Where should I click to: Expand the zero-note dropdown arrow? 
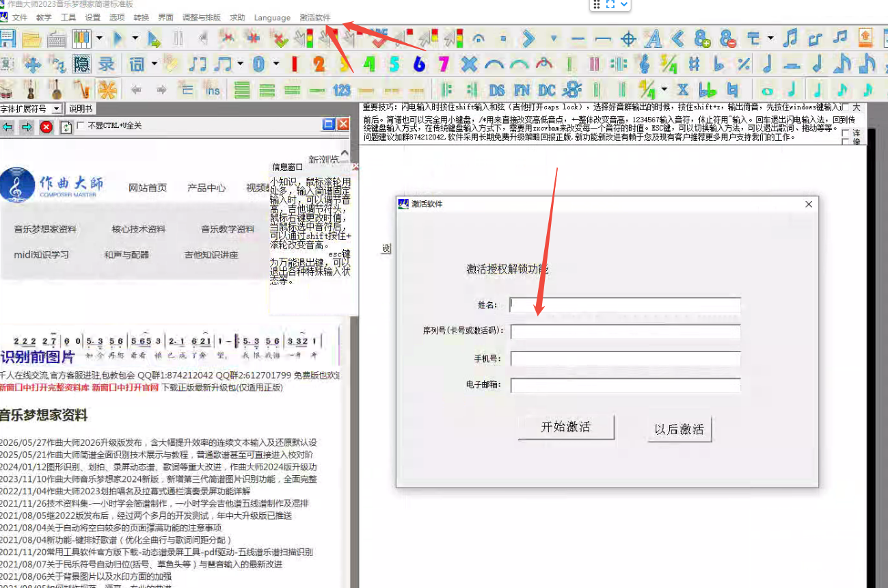[x=276, y=64]
